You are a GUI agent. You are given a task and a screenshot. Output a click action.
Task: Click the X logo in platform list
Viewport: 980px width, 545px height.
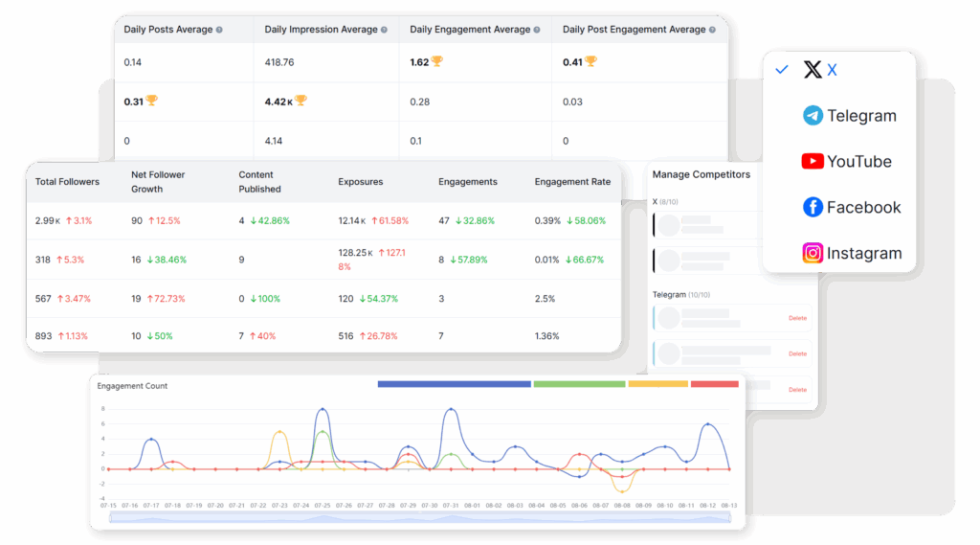[x=813, y=70]
